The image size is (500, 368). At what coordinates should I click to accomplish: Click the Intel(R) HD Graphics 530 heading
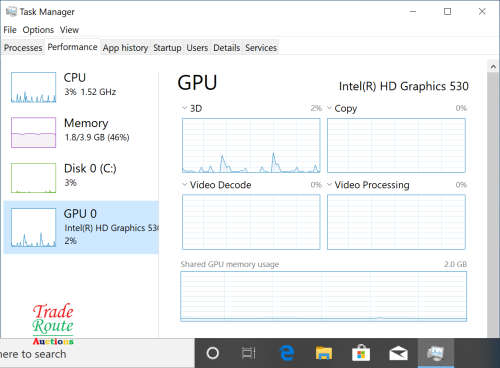click(404, 86)
